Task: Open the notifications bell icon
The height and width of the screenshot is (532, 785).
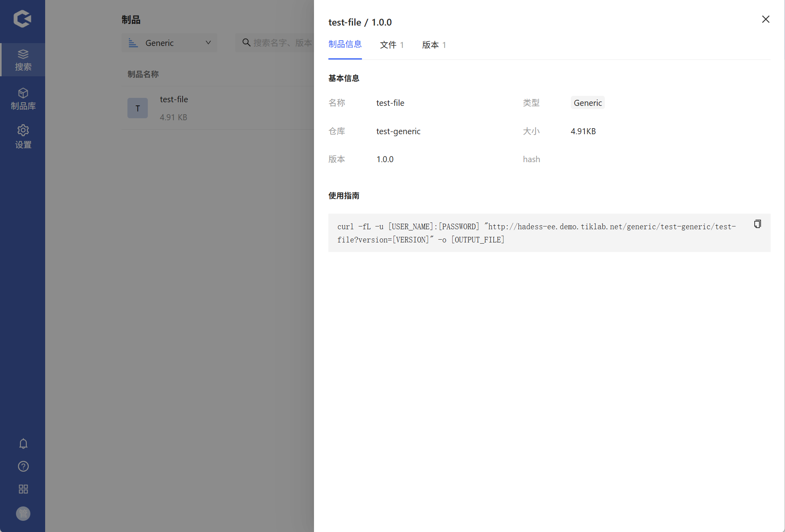Action: (23, 444)
